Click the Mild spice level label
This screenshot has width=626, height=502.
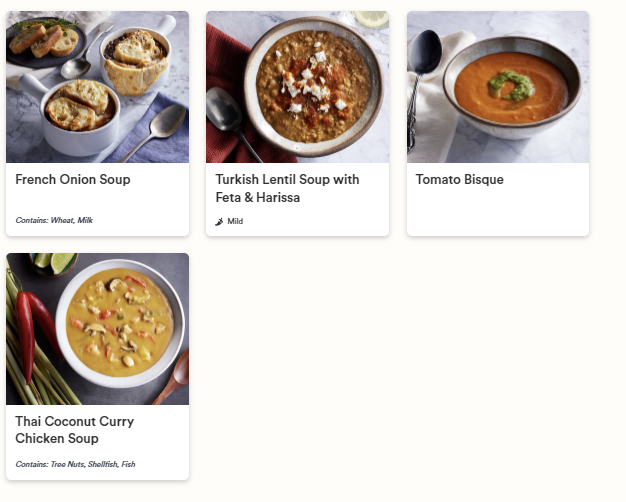(x=235, y=221)
